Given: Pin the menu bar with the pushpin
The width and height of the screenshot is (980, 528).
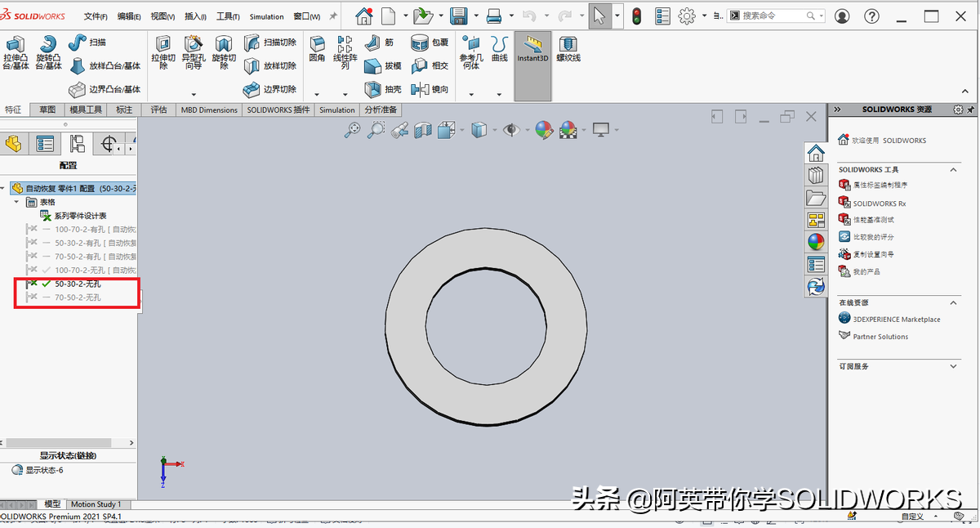Looking at the screenshot, I should pos(332,16).
